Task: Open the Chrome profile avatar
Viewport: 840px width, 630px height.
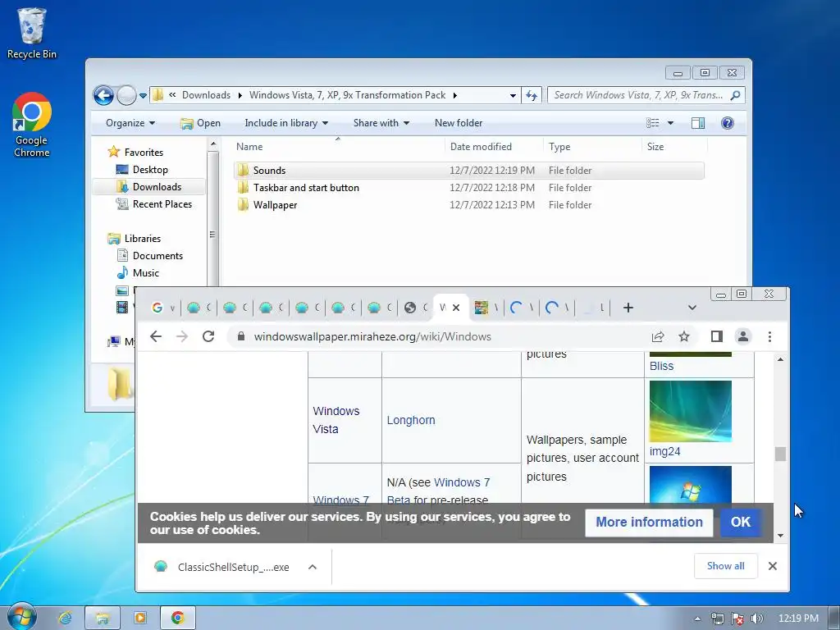Action: [x=743, y=336]
